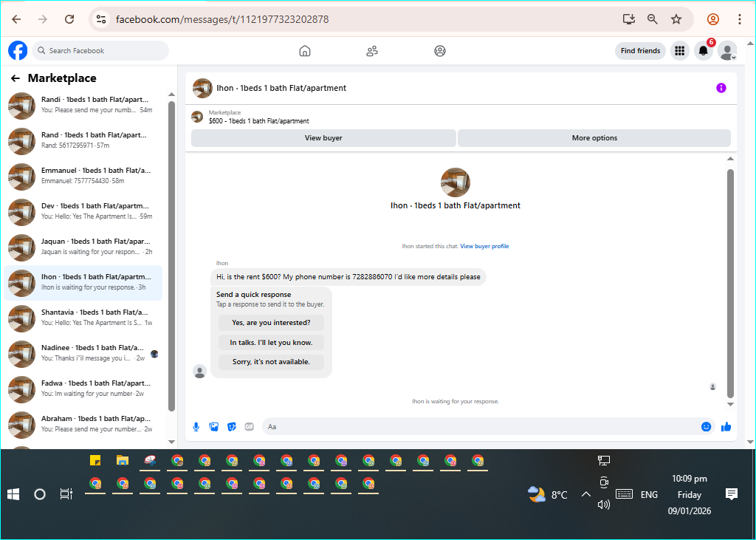Reload the page in the browser
This screenshot has width=756, height=540.
[x=69, y=19]
